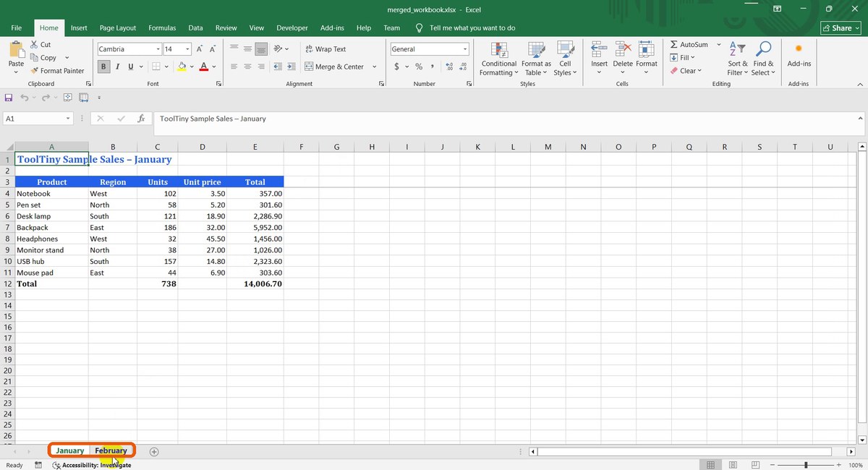Open the Format as Table gallery
The width and height of the screenshot is (868, 470).
(536, 58)
